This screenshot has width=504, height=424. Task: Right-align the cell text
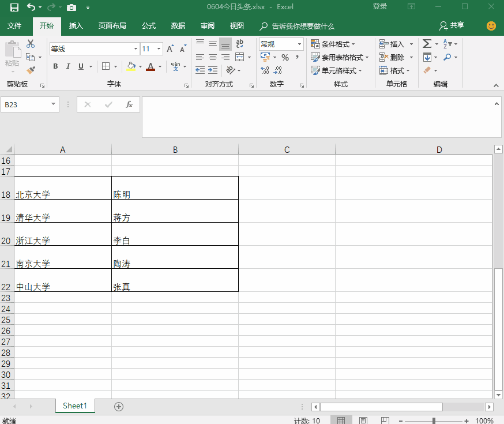pyautogui.click(x=225, y=57)
